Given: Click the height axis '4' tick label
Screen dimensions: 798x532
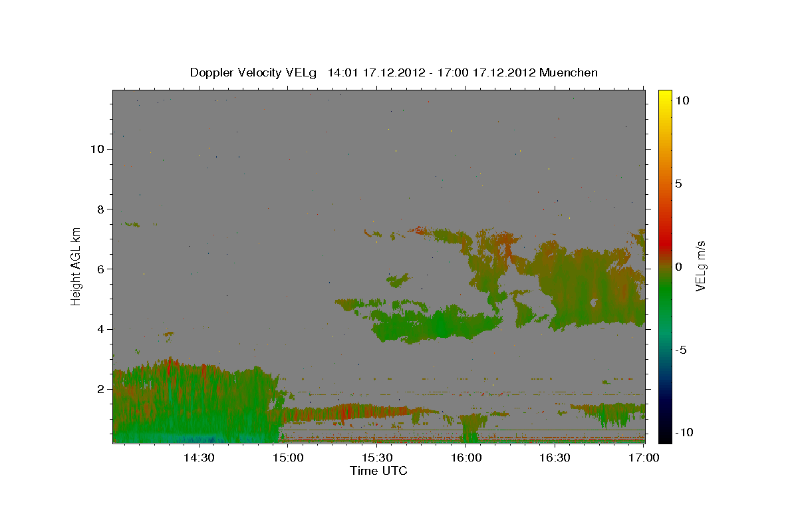Looking at the screenshot, I should [100, 329].
